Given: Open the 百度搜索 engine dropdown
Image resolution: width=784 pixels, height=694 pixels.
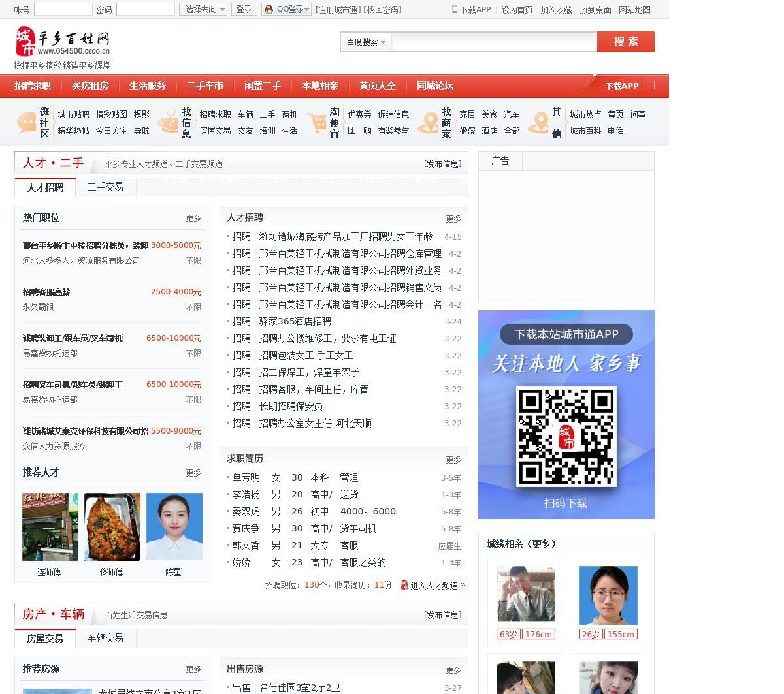Looking at the screenshot, I should click(x=366, y=42).
